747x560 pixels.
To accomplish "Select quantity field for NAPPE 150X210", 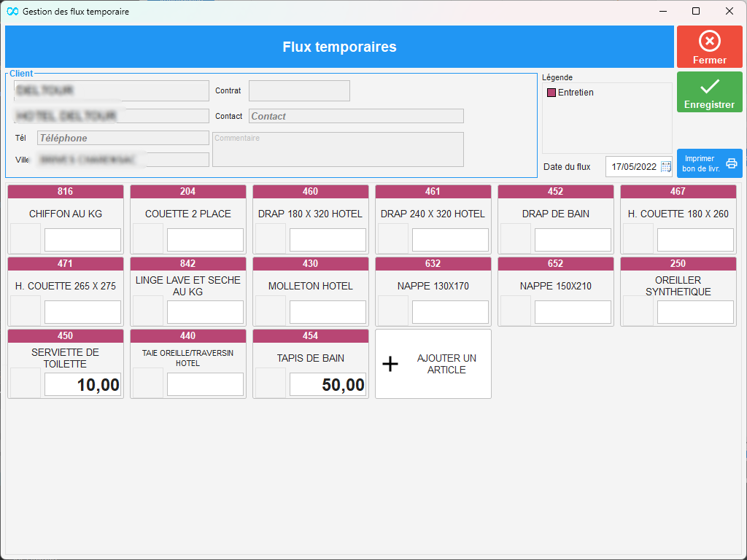I will point(573,312).
